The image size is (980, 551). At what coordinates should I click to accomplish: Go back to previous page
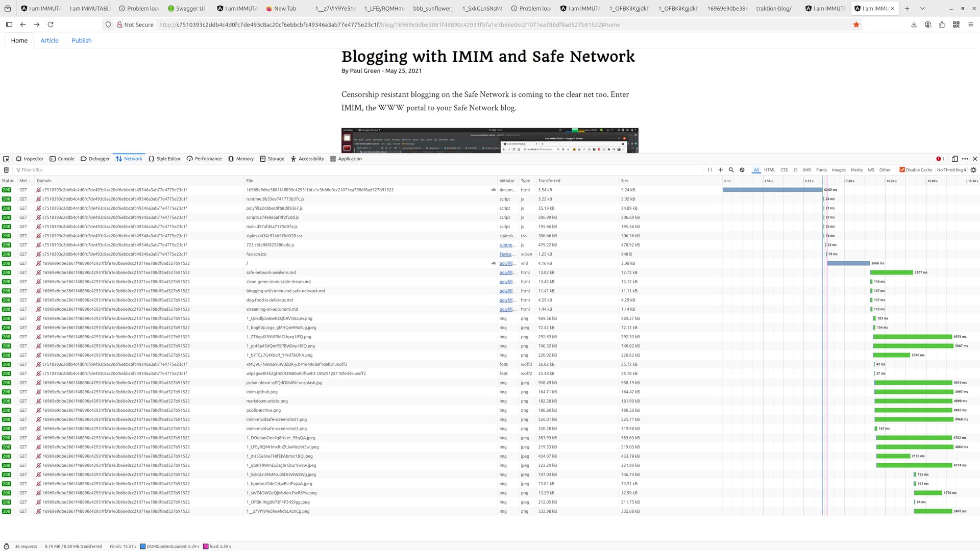click(23, 24)
